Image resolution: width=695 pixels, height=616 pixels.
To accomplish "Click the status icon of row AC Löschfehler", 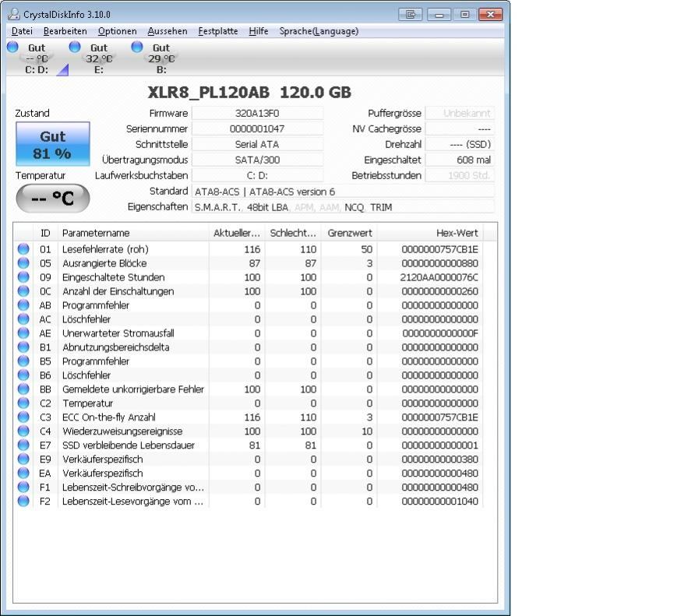I will pos(23,319).
